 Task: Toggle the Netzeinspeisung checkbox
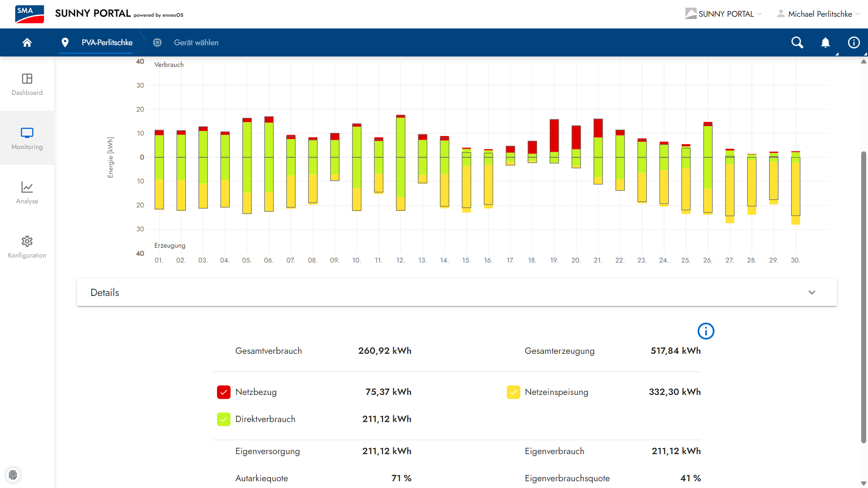pyautogui.click(x=513, y=392)
